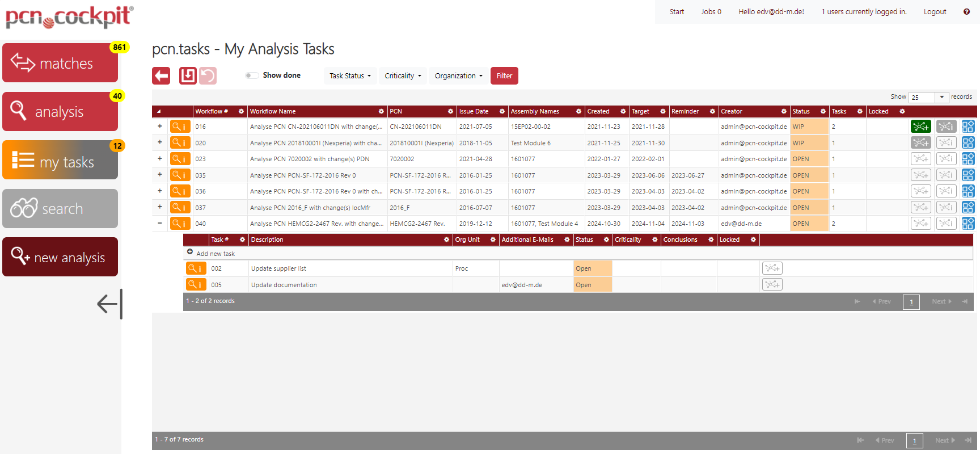
Task: Open the Criticality filter dropdown
Action: [403, 76]
